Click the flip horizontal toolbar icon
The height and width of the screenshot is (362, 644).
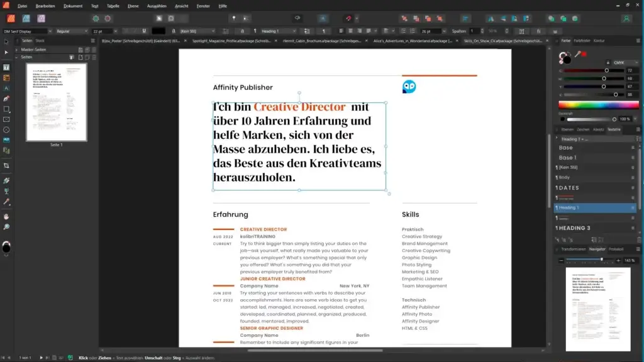(x=491, y=18)
